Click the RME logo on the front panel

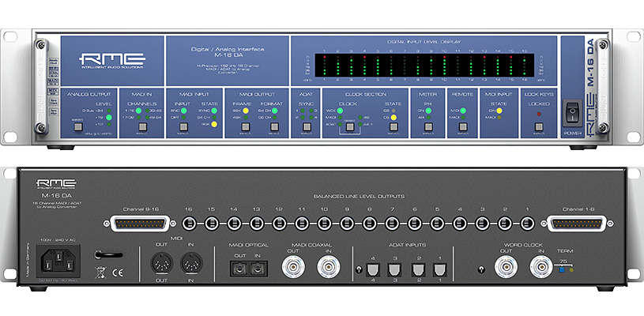point(112,61)
